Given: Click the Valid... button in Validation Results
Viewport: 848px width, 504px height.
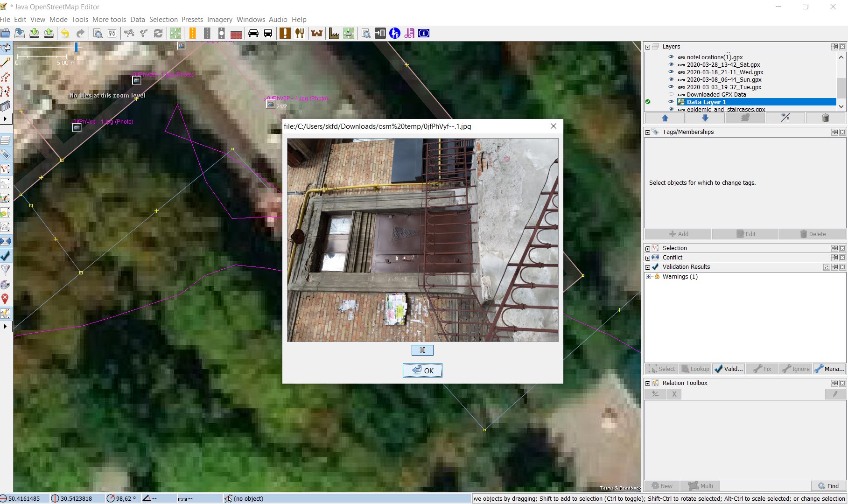Looking at the screenshot, I should tap(729, 369).
